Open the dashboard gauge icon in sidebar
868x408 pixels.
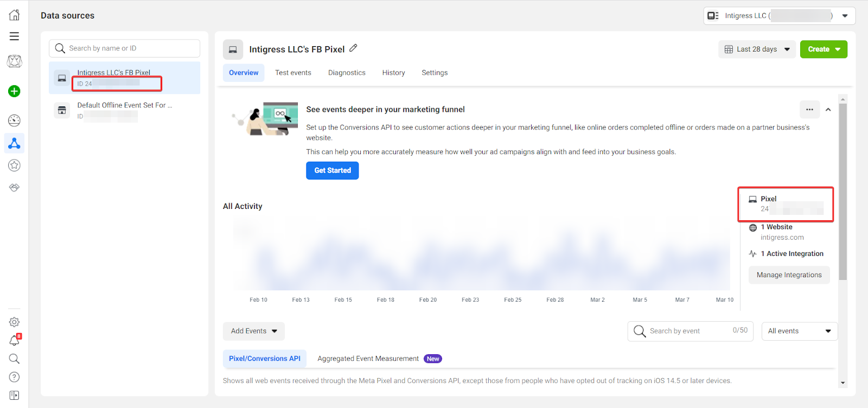[15, 120]
